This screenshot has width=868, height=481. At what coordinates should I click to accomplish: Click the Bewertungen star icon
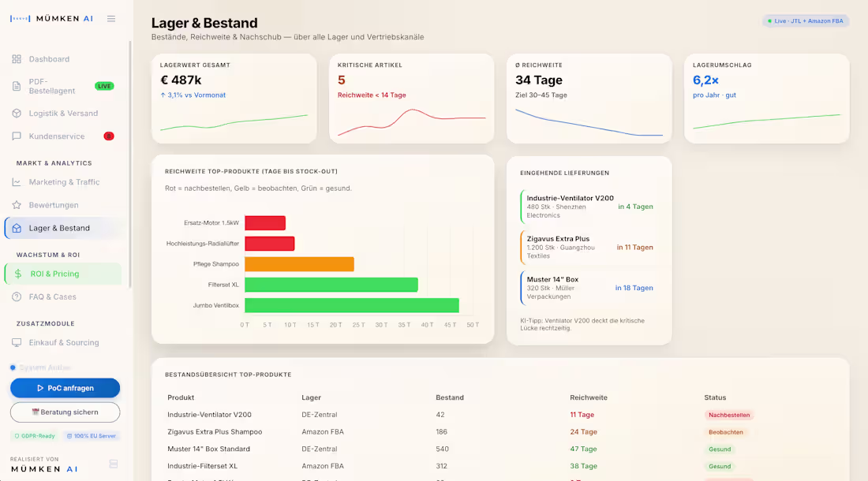(17, 205)
